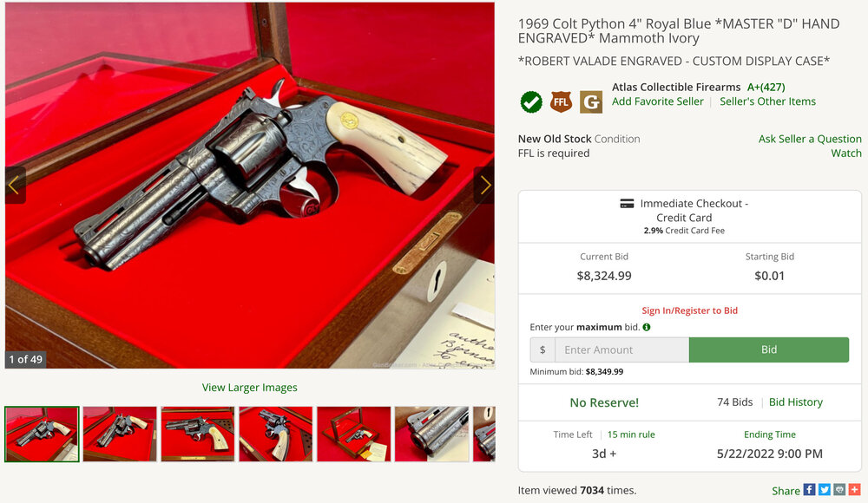Open more share options plus icon
868x503 pixels.
tap(855, 490)
